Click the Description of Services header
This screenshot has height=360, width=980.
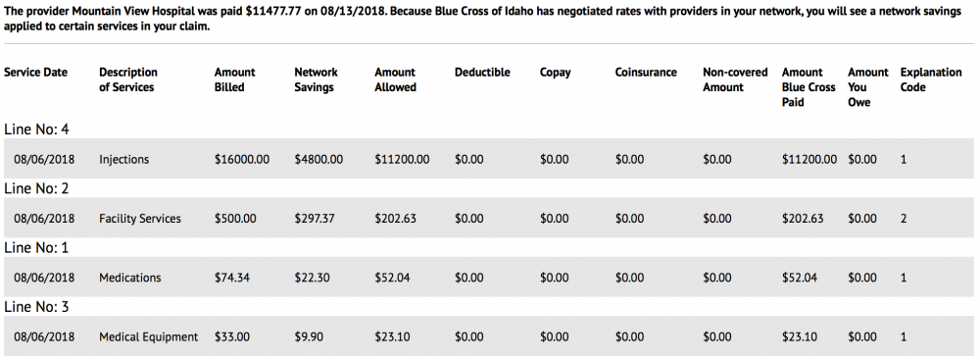[x=128, y=79]
